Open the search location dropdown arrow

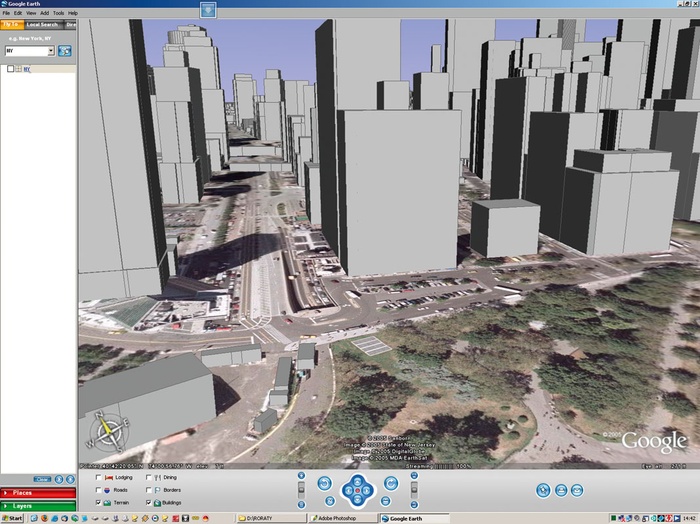click(51, 51)
